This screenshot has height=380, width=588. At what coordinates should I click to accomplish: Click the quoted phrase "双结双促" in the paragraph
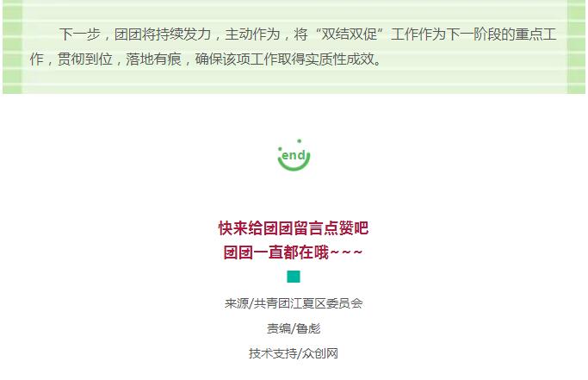[350, 34]
